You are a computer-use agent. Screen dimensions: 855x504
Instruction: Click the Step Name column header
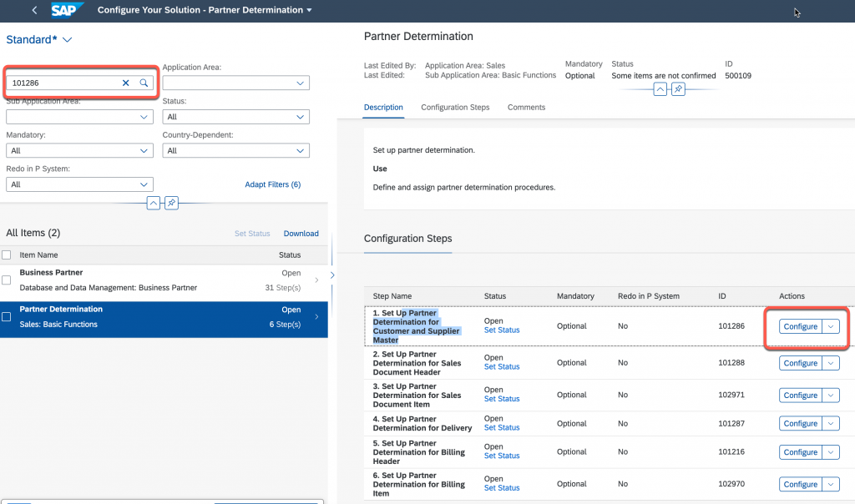392,296
